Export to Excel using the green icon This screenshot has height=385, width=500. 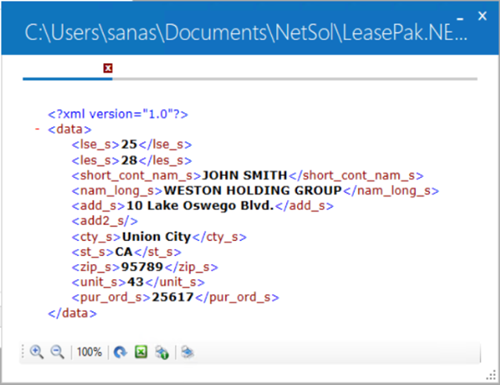141,352
